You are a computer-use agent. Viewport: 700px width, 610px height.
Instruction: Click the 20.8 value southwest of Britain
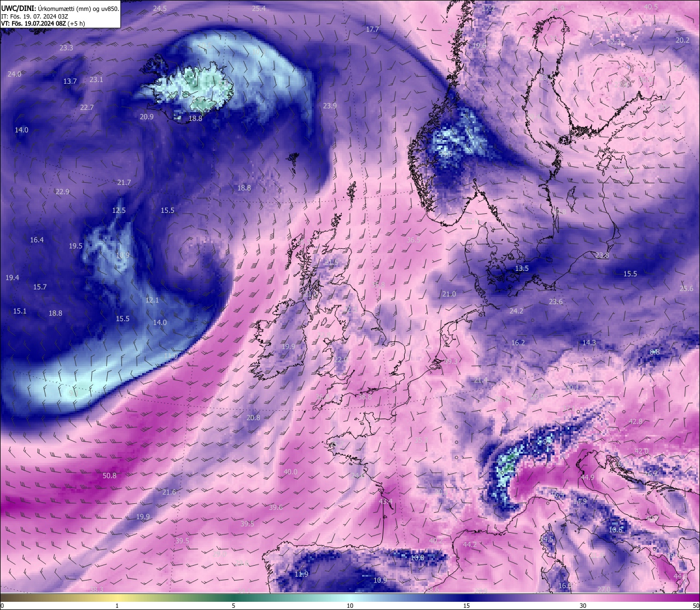253,417
